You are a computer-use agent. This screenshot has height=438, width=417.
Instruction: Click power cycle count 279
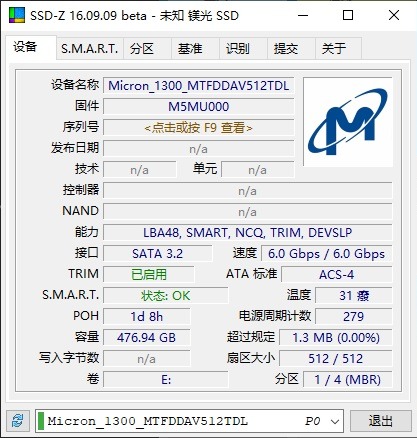(354, 317)
